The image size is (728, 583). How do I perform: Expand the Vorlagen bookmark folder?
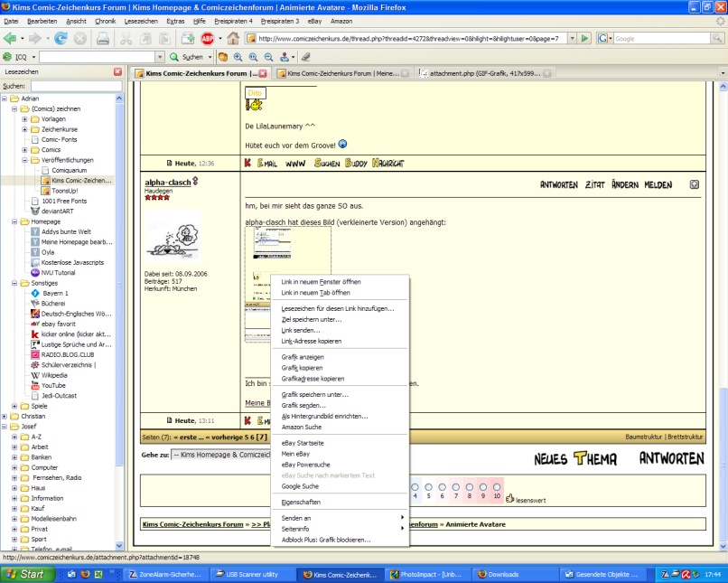pos(24,118)
